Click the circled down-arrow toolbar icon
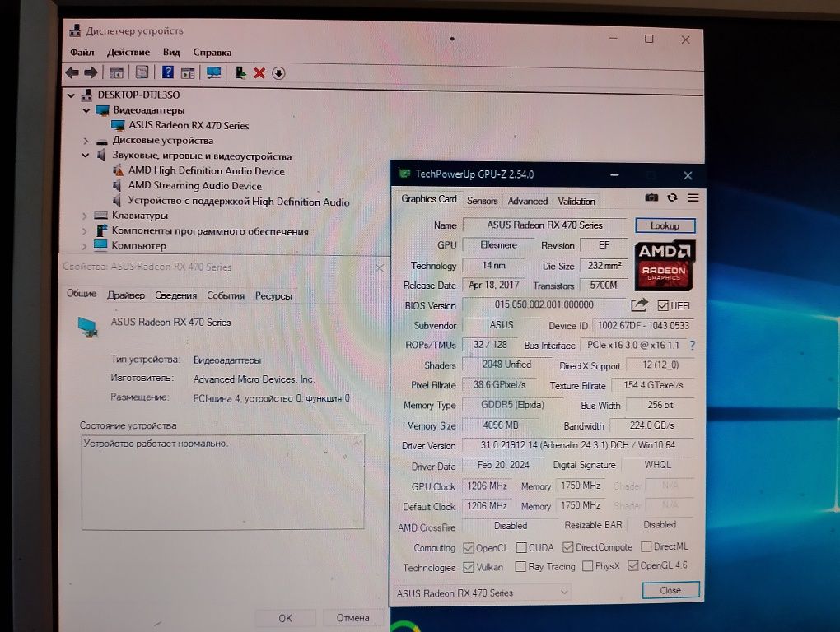 278,73
